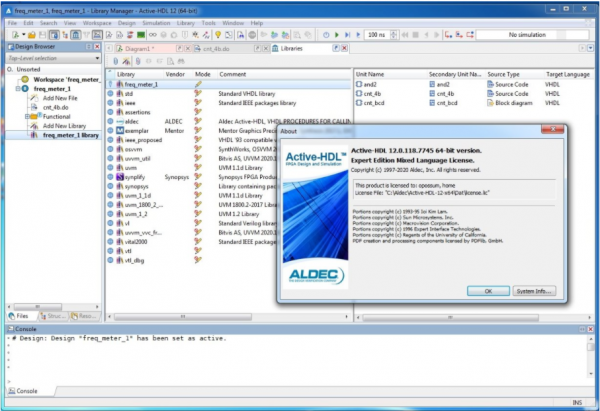600x411 pixels.
Task: Open the 100 ns time step dropdown
Action: click(x=393, y=35)
